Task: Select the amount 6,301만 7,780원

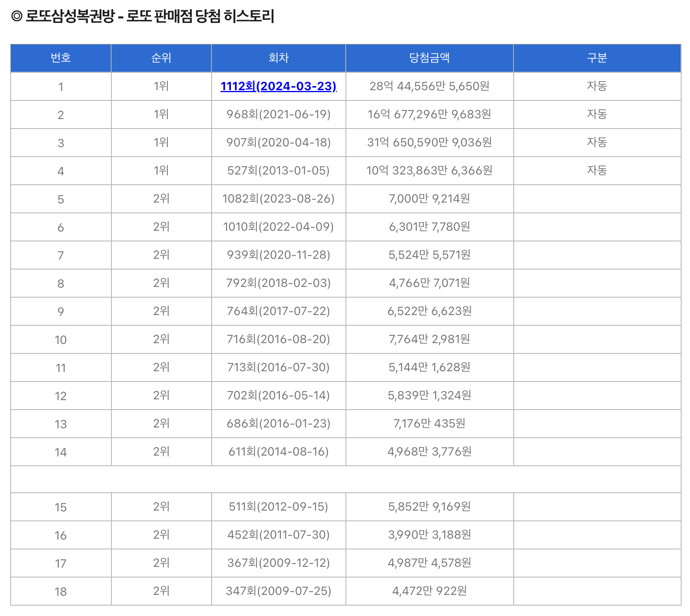Action: coord(429,227)
